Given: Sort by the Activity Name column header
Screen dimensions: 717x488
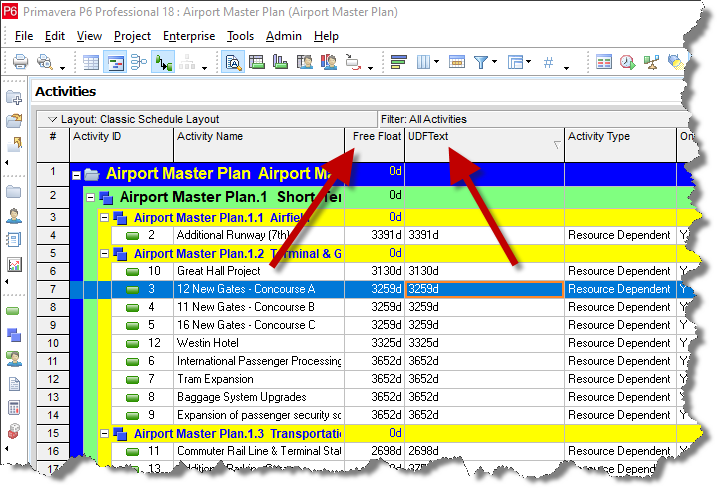Looking at the screenshot, I should pyautogui.click(x=259, y=145).
